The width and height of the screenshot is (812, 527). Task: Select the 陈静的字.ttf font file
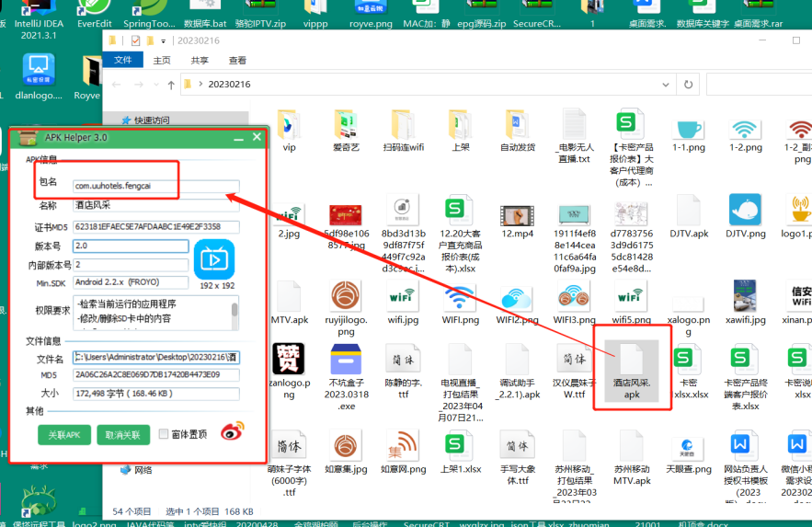(x=404, y=372)
